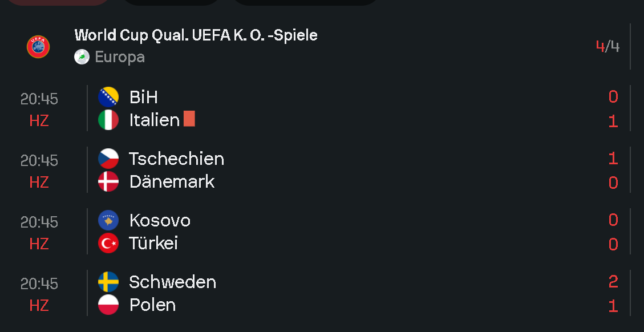Viewport: 644px width, 332px height.
Task: Click the Europa globe icon
Action: coord(82,57)
